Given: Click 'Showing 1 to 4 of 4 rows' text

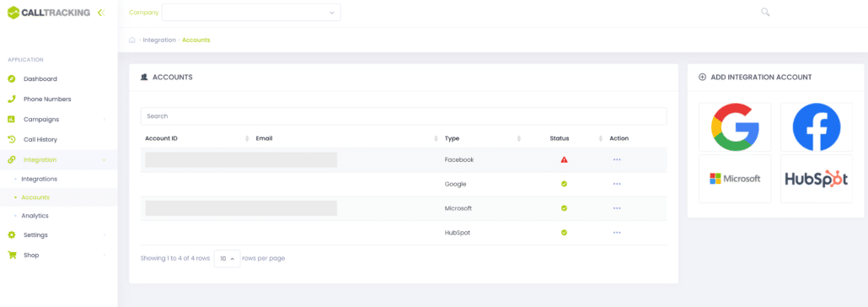Looking at the screenshot, I should point(175,258).
